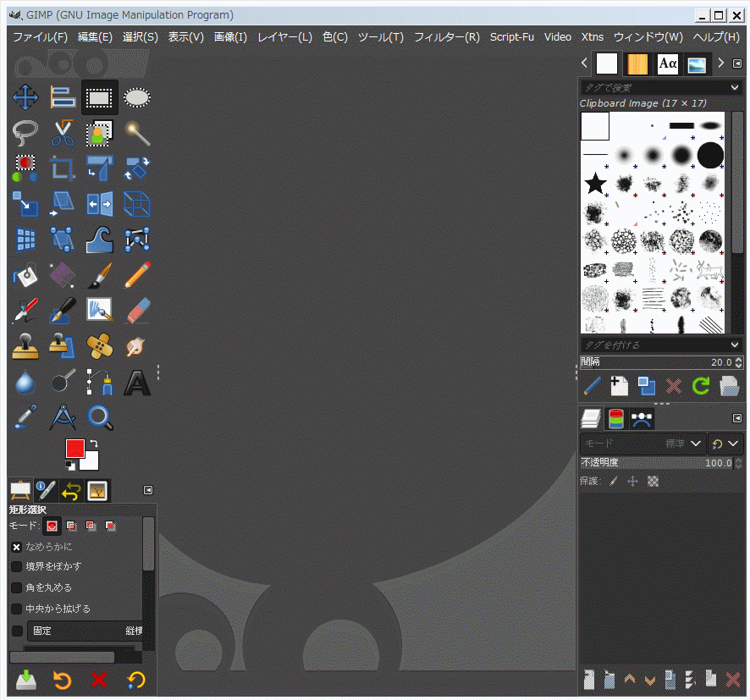Create a new layer
Viewport: 750px width, 700px height.
(x=589, y=679)
